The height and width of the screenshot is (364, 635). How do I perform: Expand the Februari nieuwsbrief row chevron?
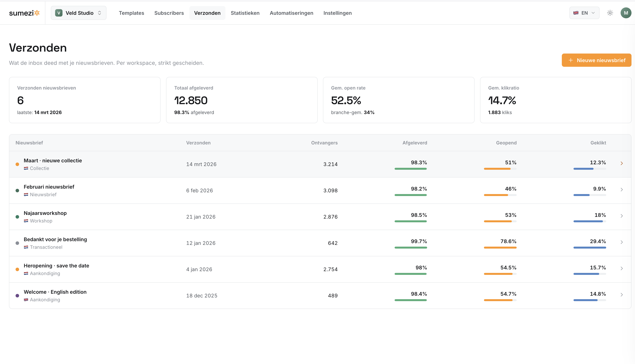tap(622, 190)
